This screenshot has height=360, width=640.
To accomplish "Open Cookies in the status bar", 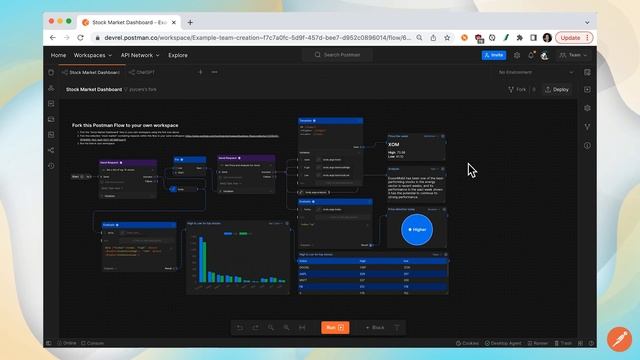I will (467, 343).
